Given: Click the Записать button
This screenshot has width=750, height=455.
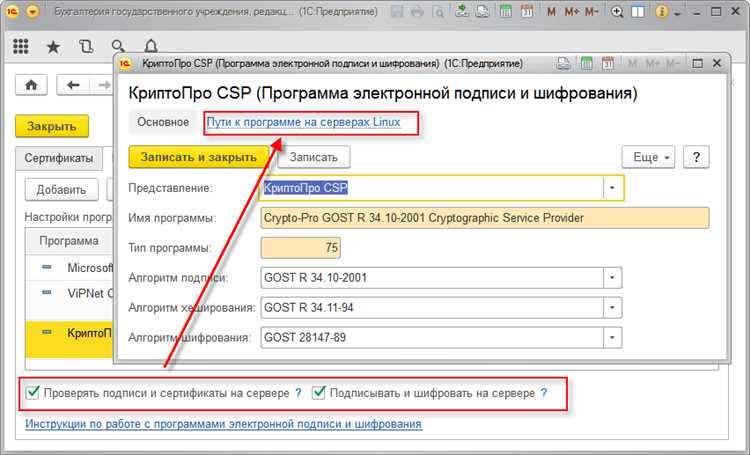Looking at the screenshot, I should (x=313, y=157).
